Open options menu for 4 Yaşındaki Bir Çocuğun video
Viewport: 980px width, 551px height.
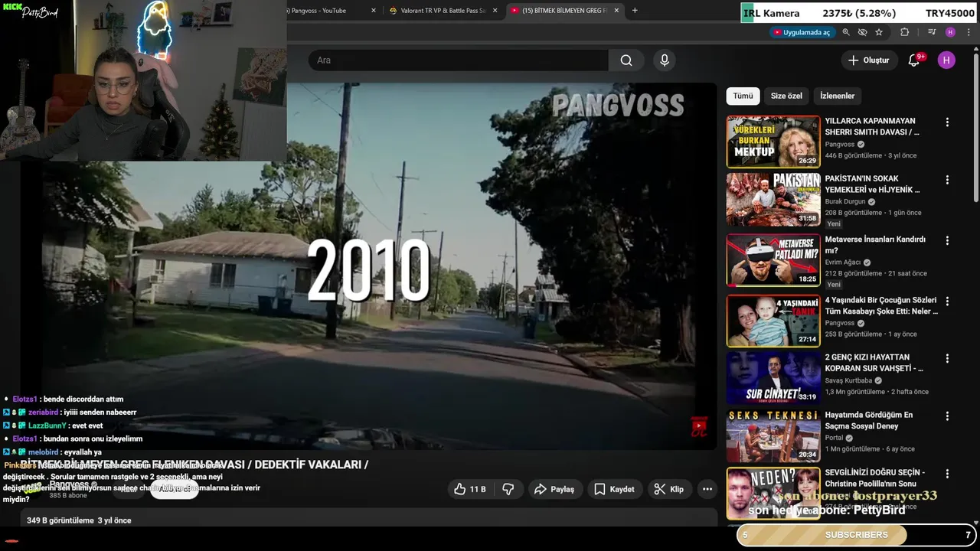click(947, 302)
